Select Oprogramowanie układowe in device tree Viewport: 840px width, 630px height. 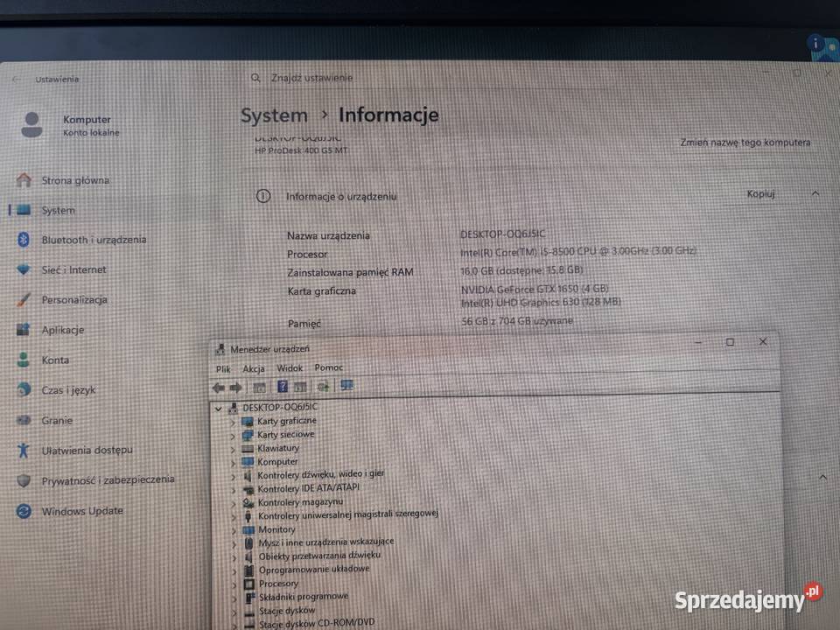tap(314, 570)
